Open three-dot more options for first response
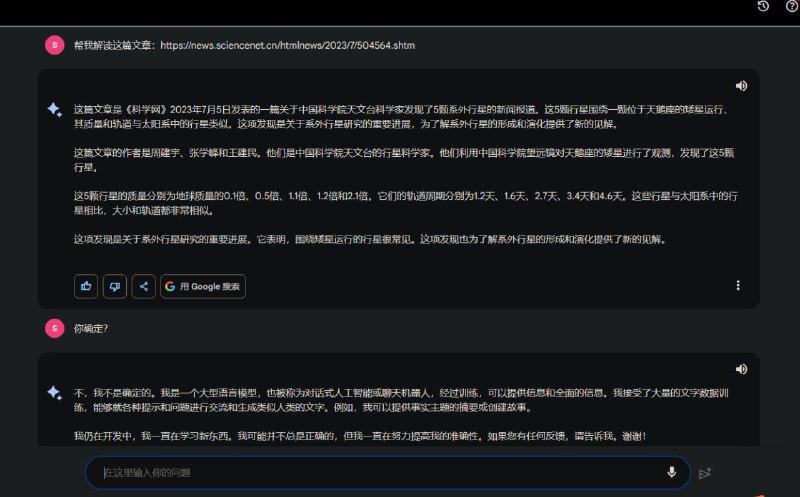This screenshot has width=800, height=497. pos(738,285)
